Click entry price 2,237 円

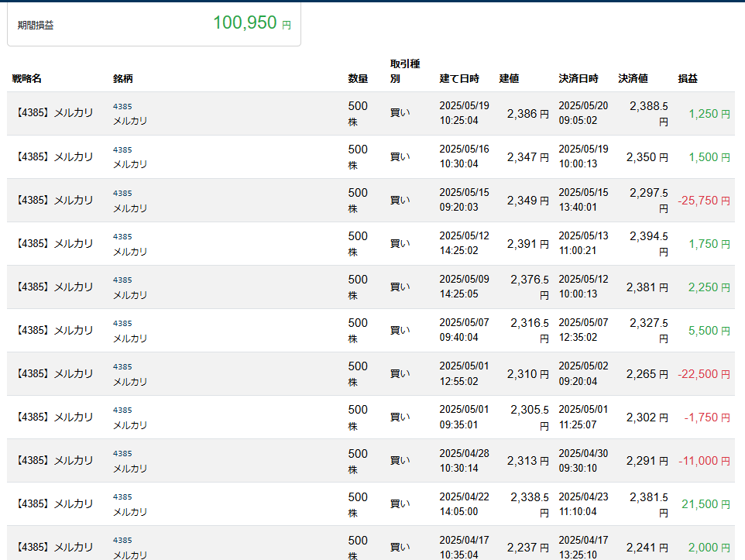pos(528,547)
